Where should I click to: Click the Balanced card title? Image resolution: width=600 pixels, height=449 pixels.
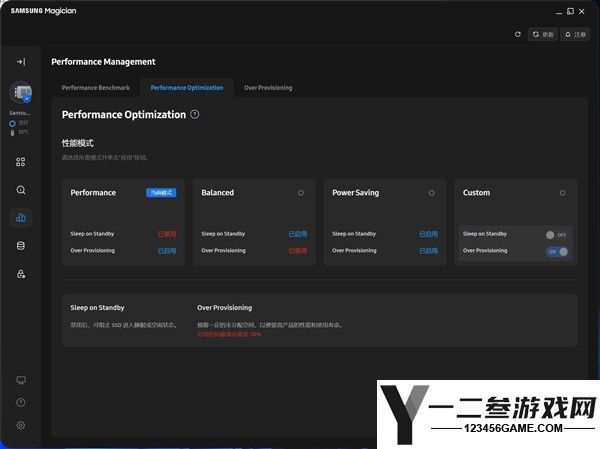pyautogui.click(x=217, y=193)
